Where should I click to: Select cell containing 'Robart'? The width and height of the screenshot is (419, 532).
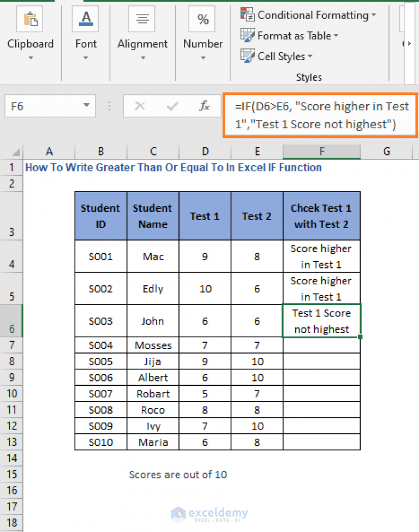[x=153, y=393]
